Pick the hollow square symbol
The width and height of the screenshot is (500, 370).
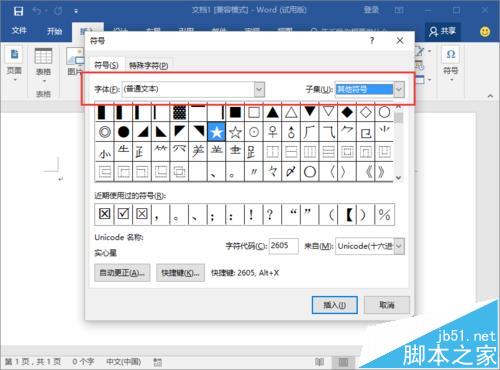tap(254, 112)
